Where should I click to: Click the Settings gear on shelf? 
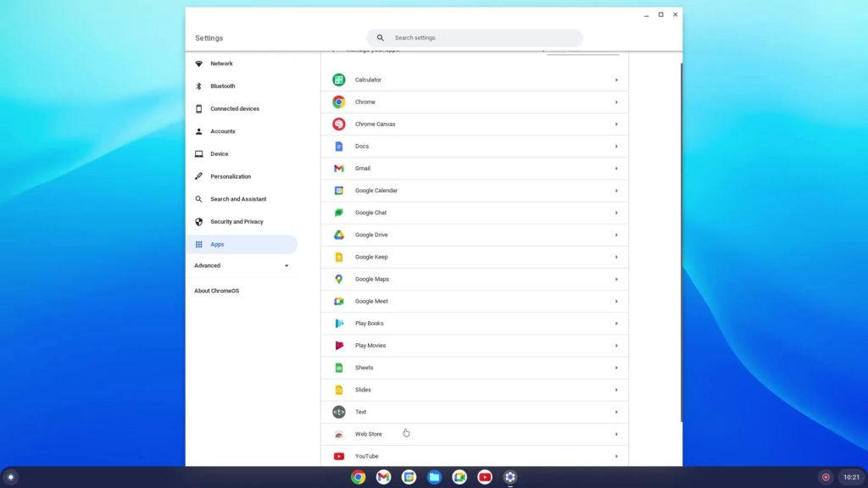pos(510,477)
